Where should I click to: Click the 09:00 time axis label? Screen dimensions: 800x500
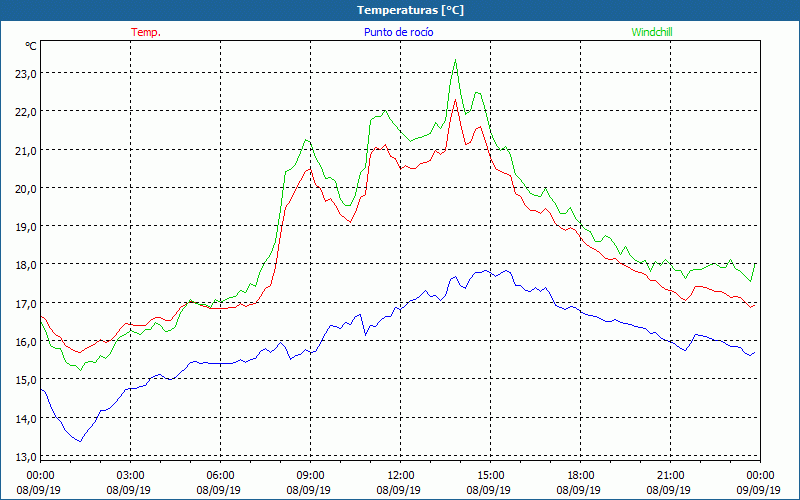point(310,476)
